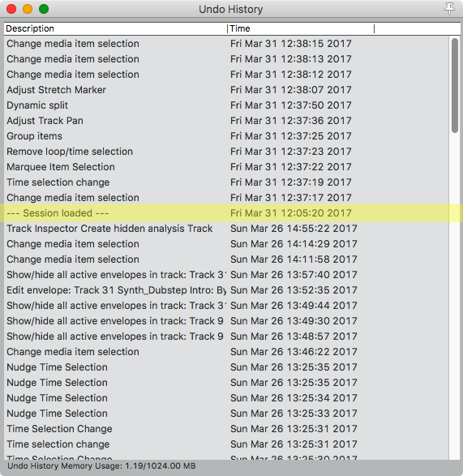
Task: Select the Adjust Stretch Marker undo entry
Action: [x=226, y=90]
